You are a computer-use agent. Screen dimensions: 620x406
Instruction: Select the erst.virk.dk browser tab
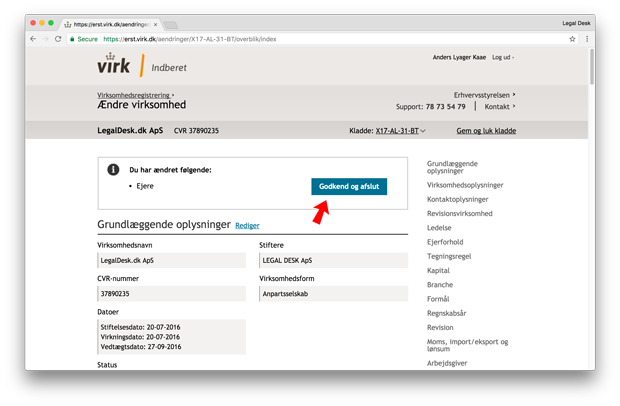(111, 25)
